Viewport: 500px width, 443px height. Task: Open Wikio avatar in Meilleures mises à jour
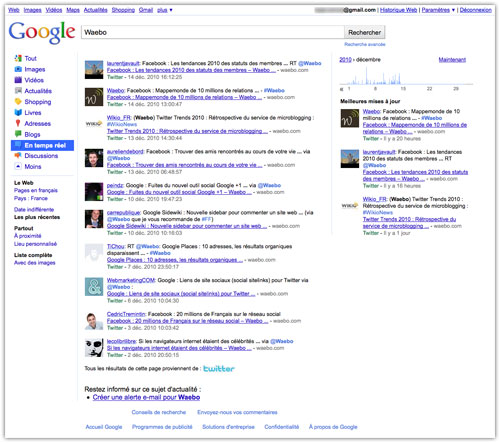[x=350, y=206]
